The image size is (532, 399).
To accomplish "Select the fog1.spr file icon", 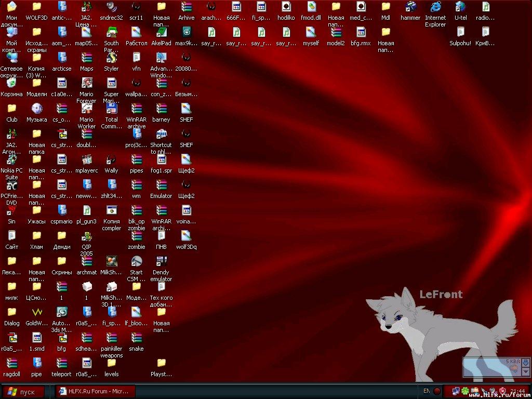I will [161, 159].
